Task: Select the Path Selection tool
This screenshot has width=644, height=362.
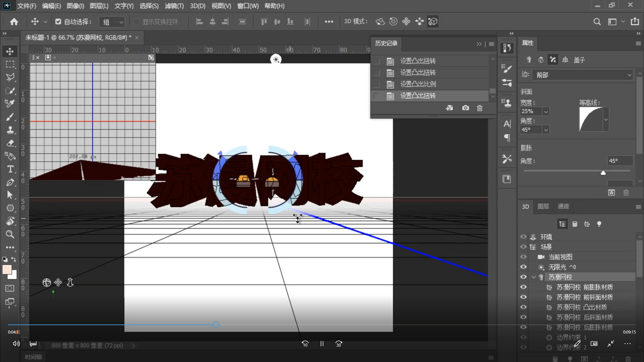Action: [x=10, y=195]
